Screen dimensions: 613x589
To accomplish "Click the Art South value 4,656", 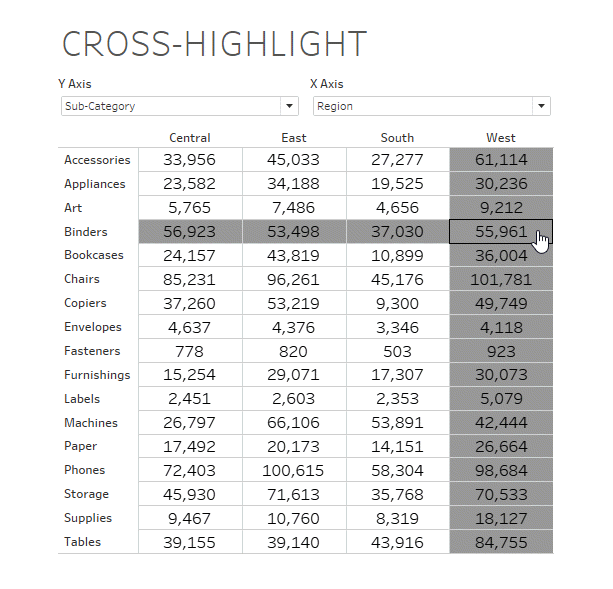I will [x=397, y=208].
